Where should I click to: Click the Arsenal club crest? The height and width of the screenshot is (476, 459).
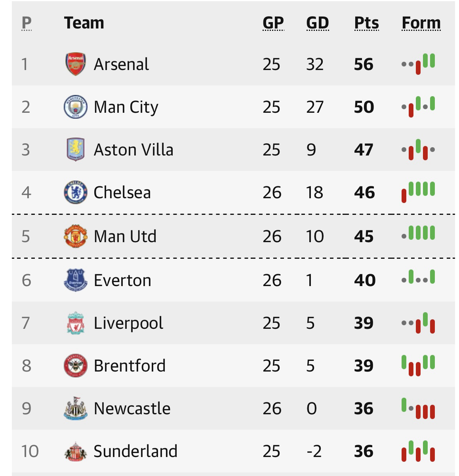[x=75, y=64]
